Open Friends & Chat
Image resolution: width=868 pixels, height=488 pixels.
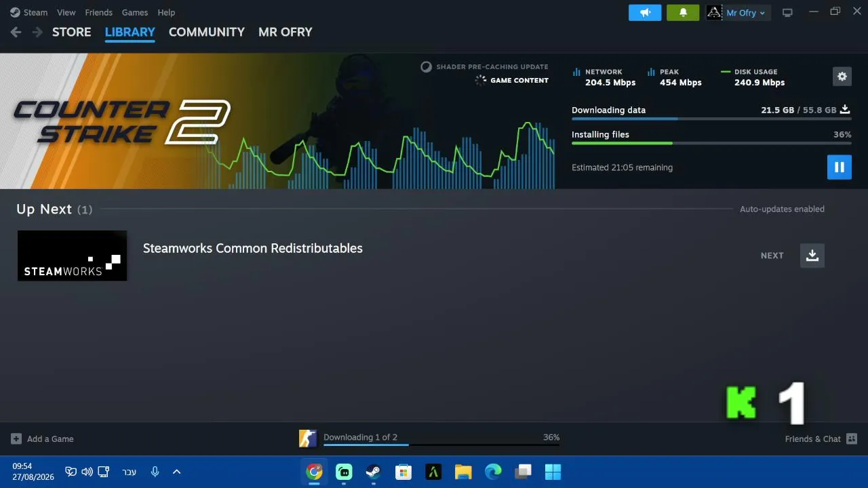click(x=813, y=439)
